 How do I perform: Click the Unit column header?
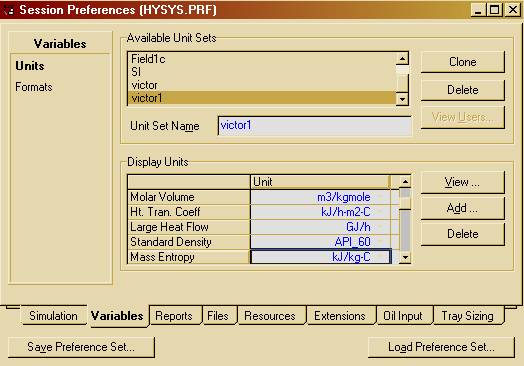coord(320,182)
